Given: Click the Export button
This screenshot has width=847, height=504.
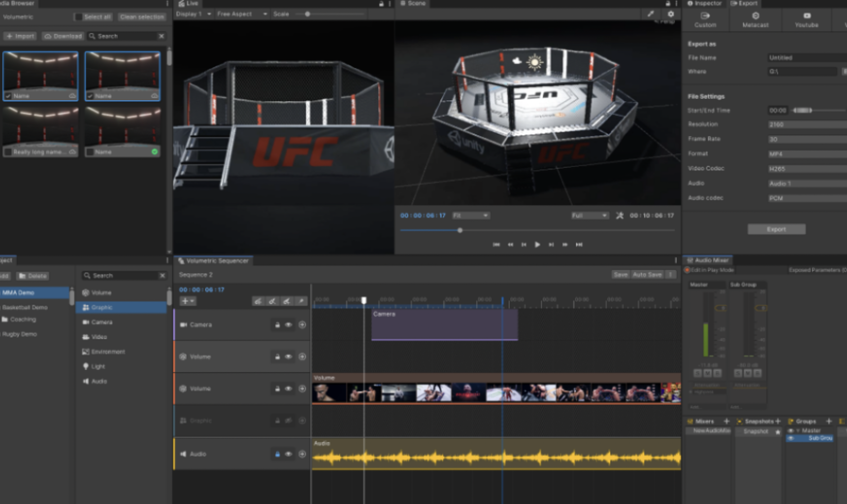Looking at the screenshot, I should pos(776,229).
